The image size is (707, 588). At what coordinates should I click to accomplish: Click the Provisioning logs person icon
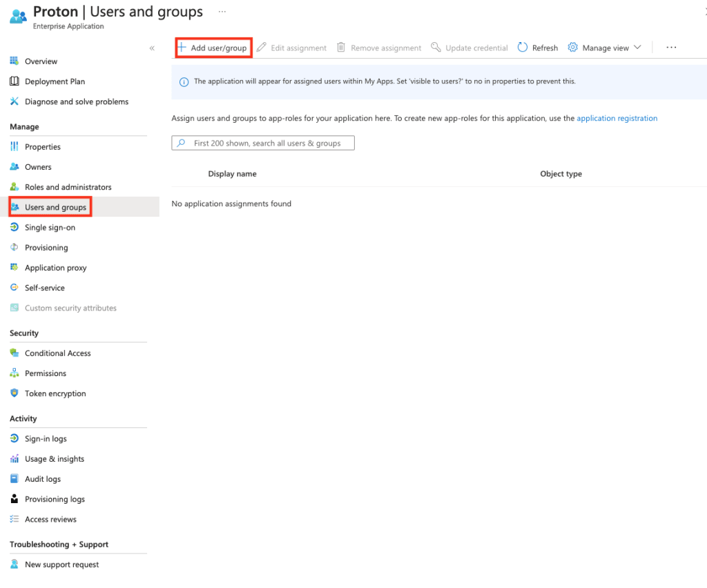[x=14, y=499]
